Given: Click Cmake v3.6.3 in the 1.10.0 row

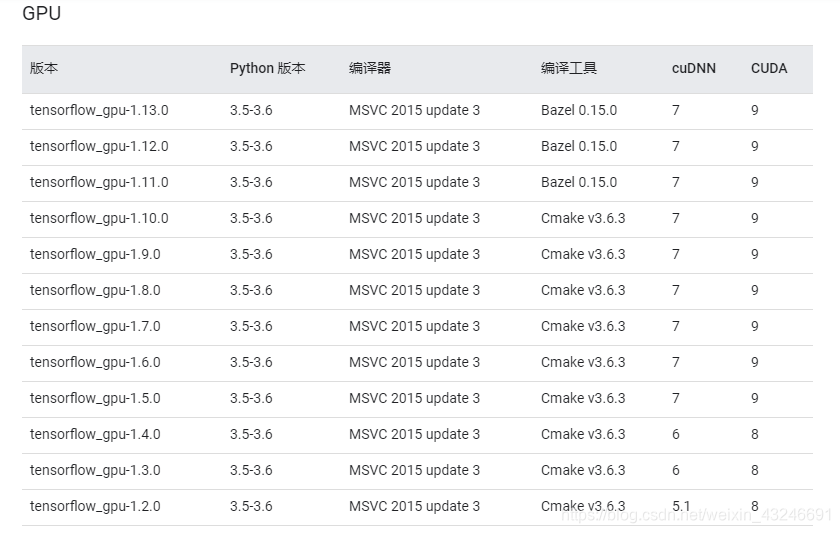Looking at the screenshot, I should [583, 218].
